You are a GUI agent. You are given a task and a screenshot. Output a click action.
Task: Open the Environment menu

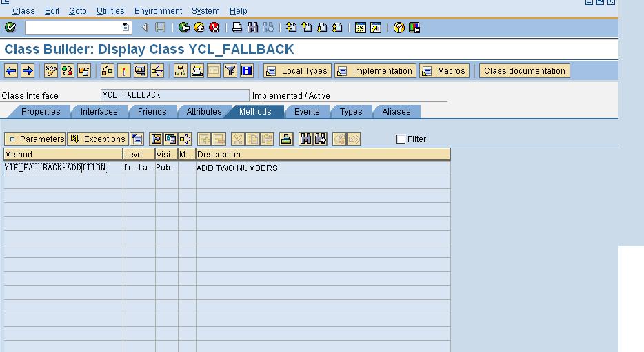pyautogui.click(x=158, y=10)
